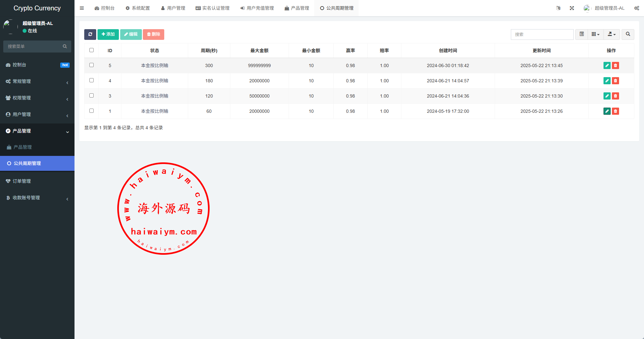Click the edit pencil icon for row ID 1
The image size is (644, 339).
(x=607, y=111)
